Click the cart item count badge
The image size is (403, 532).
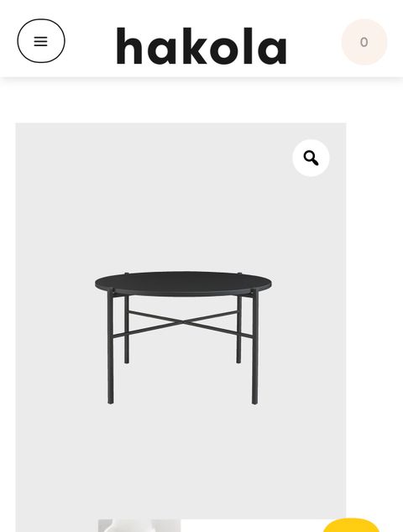(x=364, y=42)
